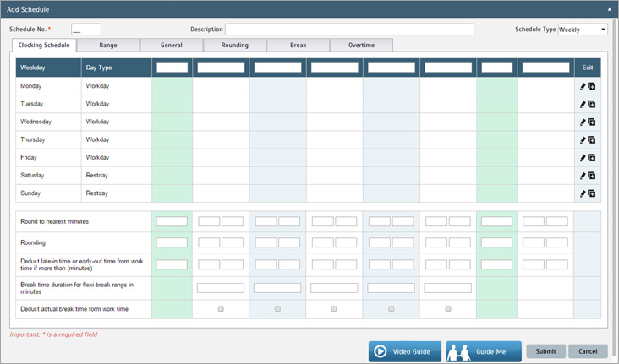The height and width of the screenshot is (364, 619).
Task: Launch the Video Guide
Action: [x=405, y=351]
